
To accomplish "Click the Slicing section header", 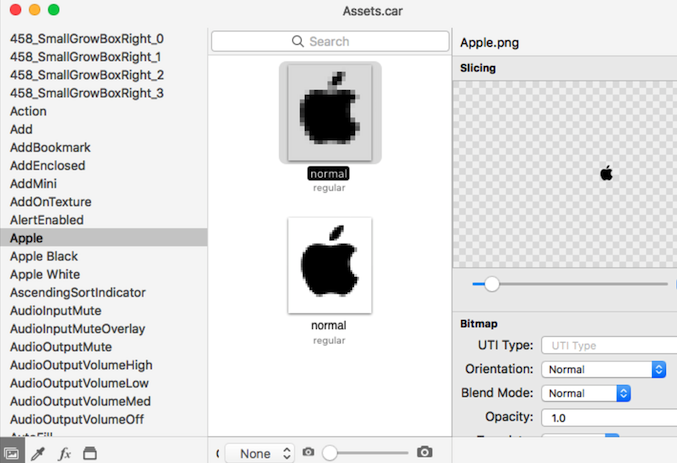I will 478,68.
